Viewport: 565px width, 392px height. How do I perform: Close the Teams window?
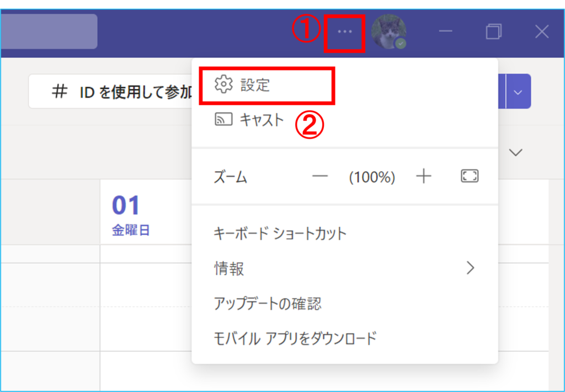pos(542,32)
